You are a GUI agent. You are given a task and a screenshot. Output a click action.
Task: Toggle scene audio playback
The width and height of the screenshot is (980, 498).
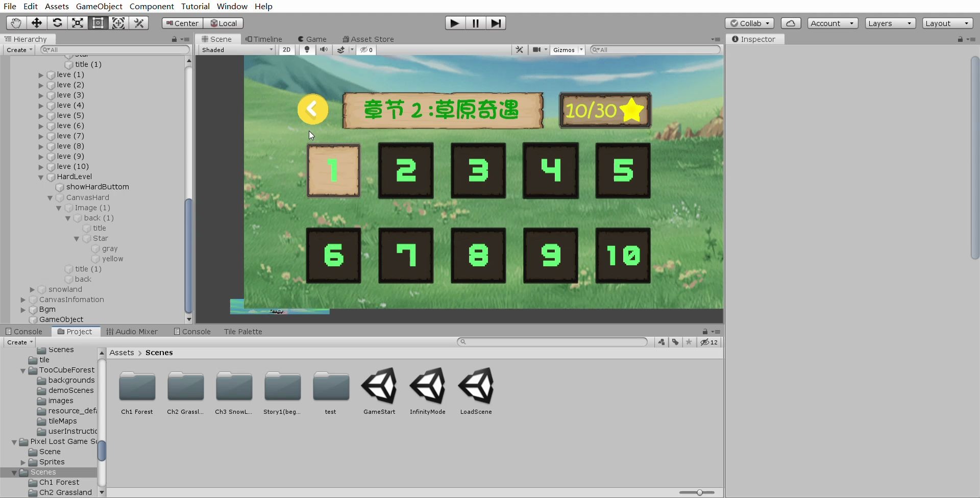pyautogui.click(x=324, y=50)
